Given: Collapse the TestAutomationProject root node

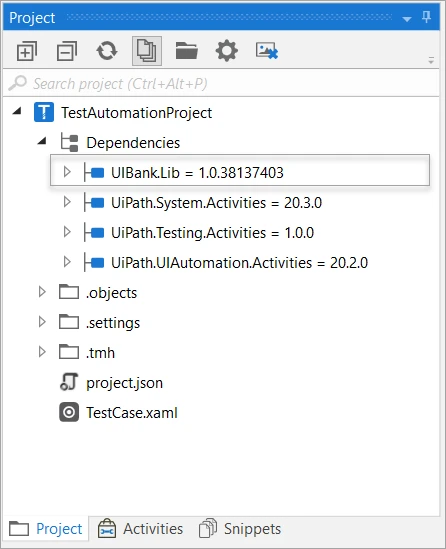Looking at the screenshot, I should coord(17,112).
